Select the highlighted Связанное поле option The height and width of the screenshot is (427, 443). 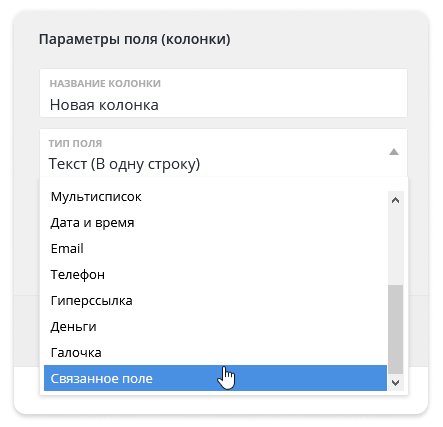215,378
